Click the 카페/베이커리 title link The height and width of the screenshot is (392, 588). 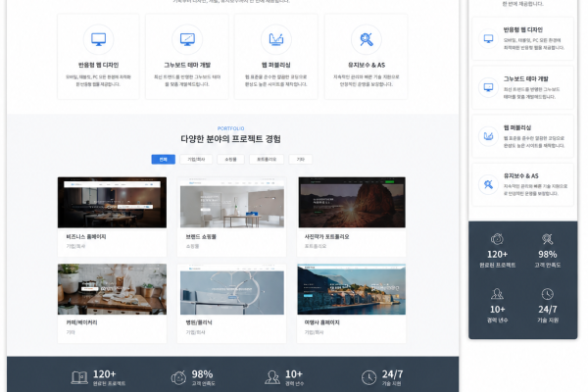[81, 322]
